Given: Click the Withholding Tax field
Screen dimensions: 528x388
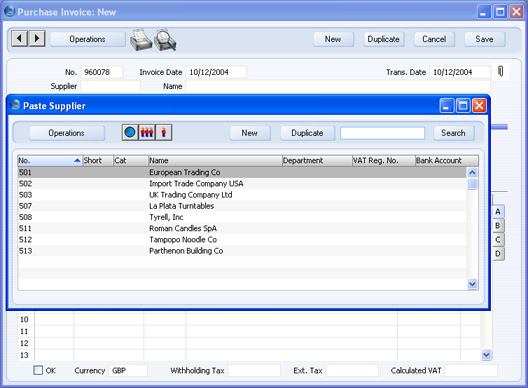Looking at the screenshot, I should (x=254, y=370).
